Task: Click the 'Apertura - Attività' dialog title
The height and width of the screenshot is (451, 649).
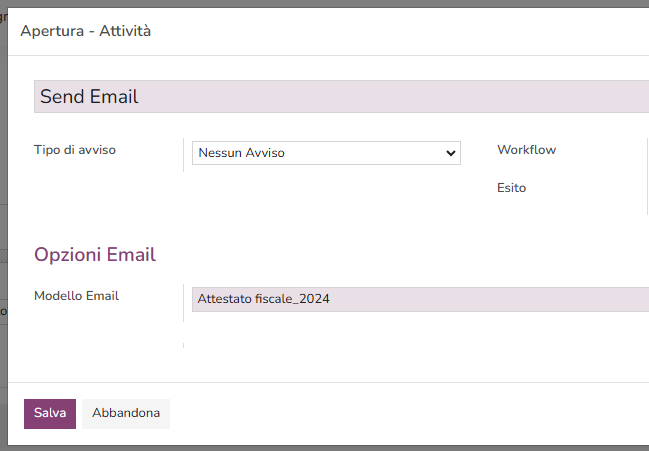Action: (86, 31)
